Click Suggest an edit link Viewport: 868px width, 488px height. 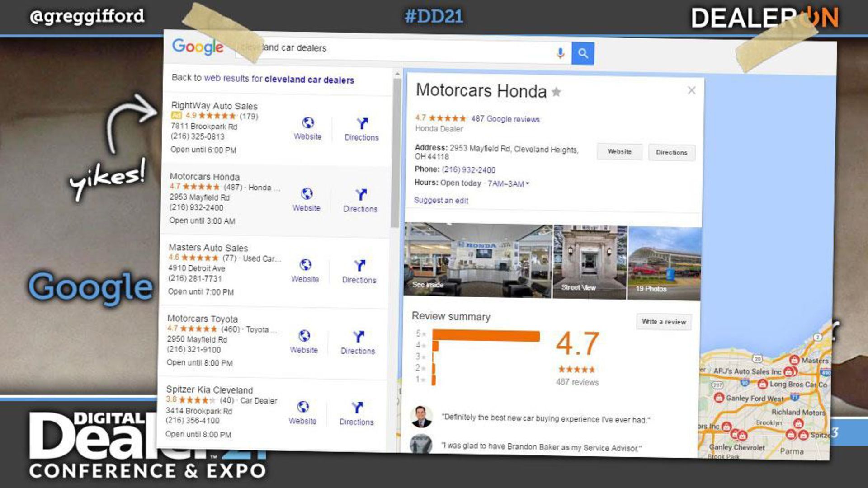pos(441,200)
